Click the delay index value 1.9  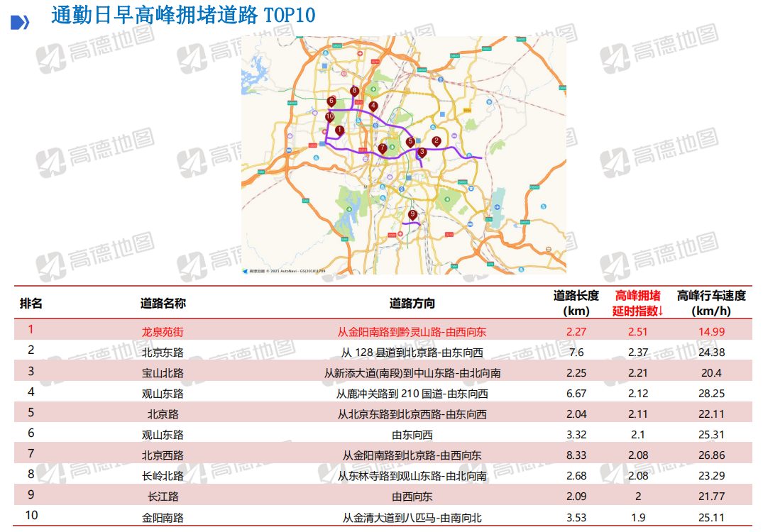[638, 517]
